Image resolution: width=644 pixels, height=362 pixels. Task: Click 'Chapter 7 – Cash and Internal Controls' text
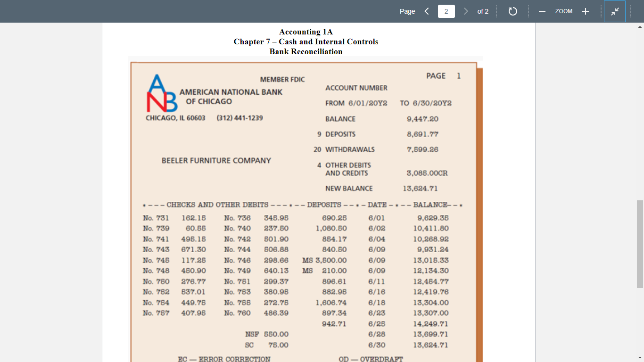(x=306, y=42)
